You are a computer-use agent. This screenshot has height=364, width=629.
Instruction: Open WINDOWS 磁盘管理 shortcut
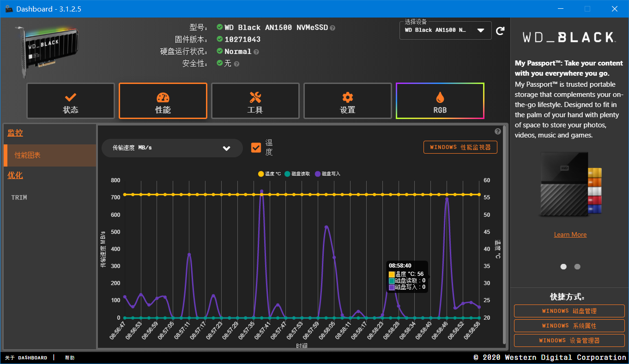pos(569,311)
